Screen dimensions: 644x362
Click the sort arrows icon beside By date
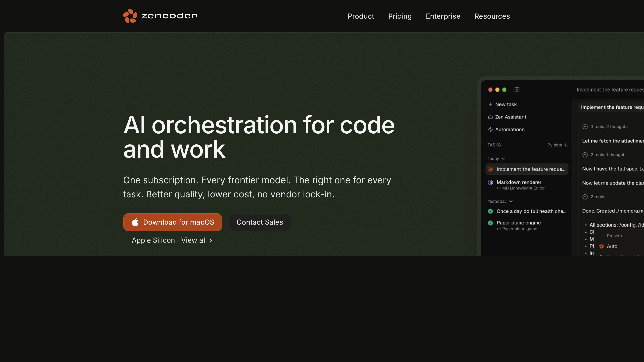point(566,145)
